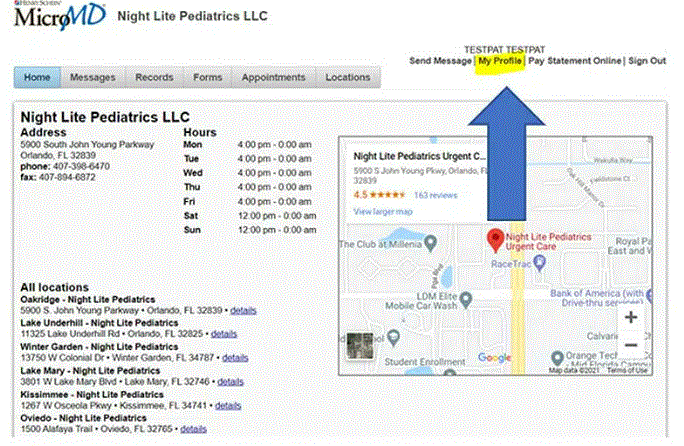Screen dimensions: 684x446
Task: Switch to the Messages tab
Action: (91, 77)
